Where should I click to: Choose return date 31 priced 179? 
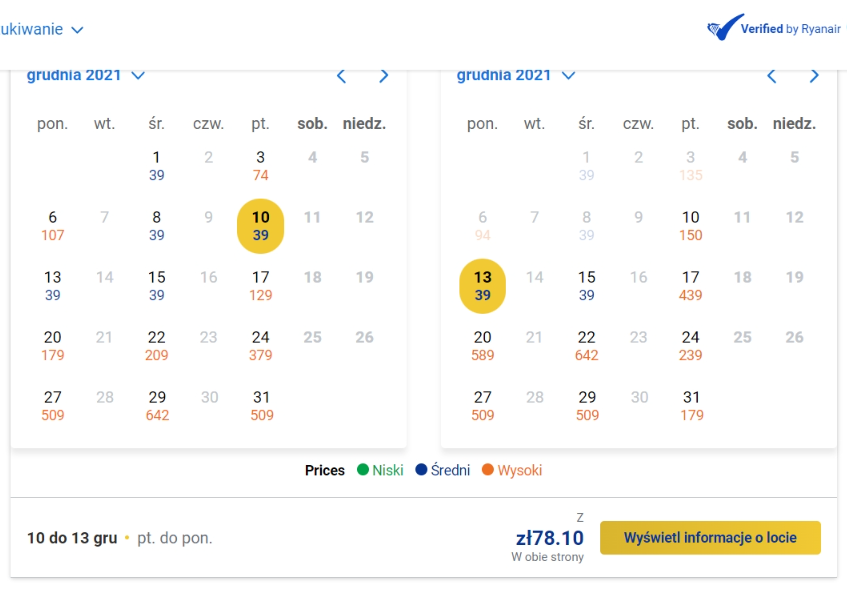point(691,406)
